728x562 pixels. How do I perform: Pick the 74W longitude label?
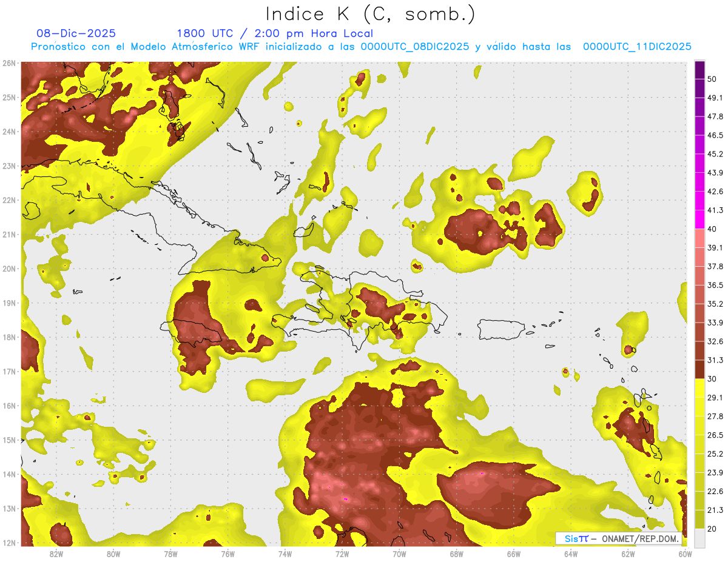285,554
